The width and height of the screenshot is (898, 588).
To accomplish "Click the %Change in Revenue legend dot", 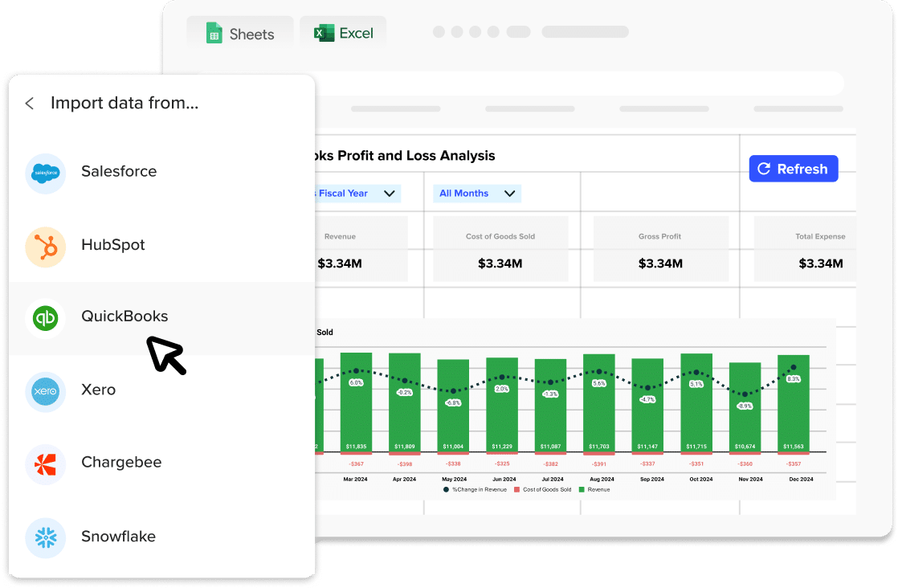I will pyautogui.click(x=446, y=489).
